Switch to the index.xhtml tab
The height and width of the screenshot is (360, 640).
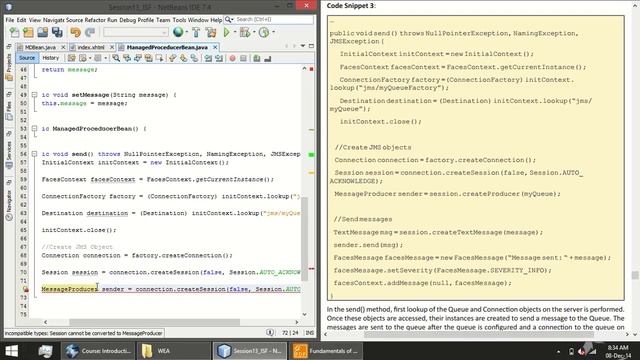click(x=91, y=47)
